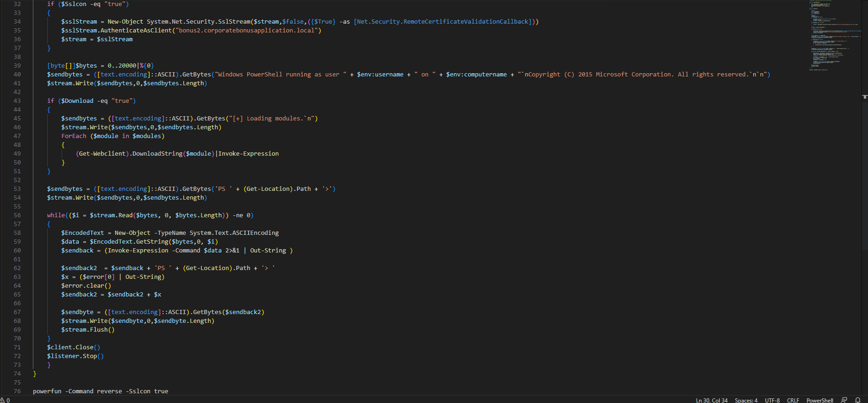868x403 pixels.
Task: Click "'PS '" string on line 53
Action: click(x=224, y=189)
